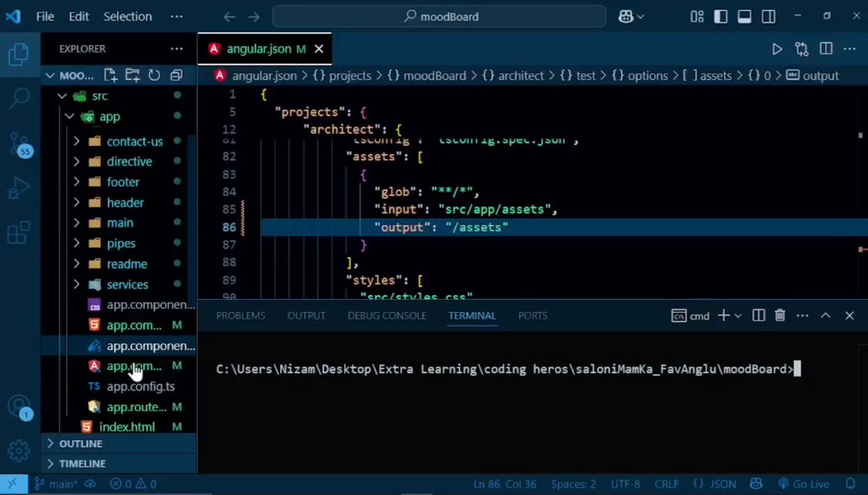Image resolution: width=868 pixels, height=495 pixels.
Task: Expand the contact-us folder
Action: [x=76, y=141]
